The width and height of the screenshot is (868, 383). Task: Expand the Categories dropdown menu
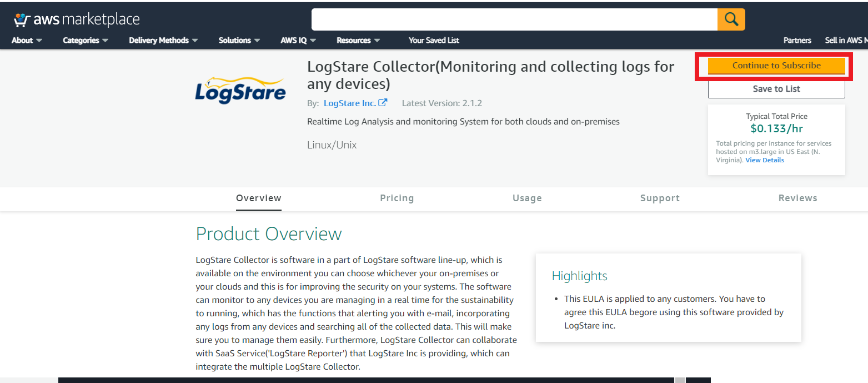click(86, 40)
